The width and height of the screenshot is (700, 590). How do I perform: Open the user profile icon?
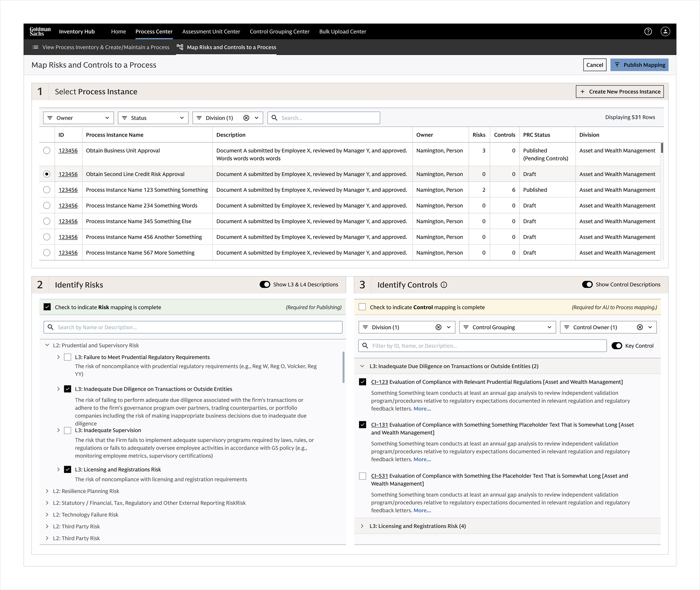coord(665,31)
